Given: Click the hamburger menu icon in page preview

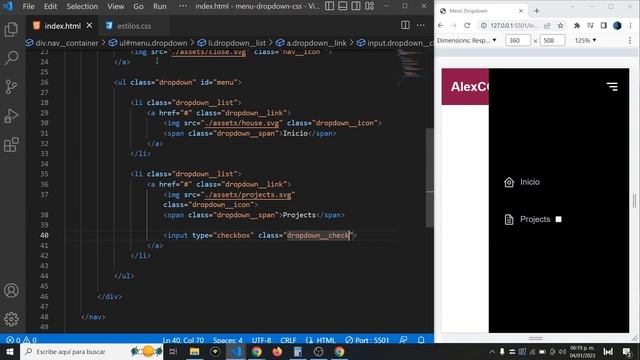Looking at the screenshot, I should coord(612,86).
